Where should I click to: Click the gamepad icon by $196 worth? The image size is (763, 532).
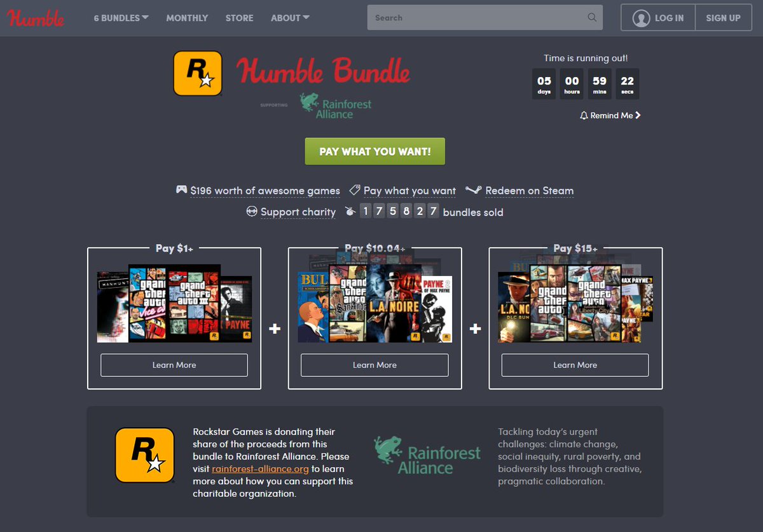click(182, 190)
